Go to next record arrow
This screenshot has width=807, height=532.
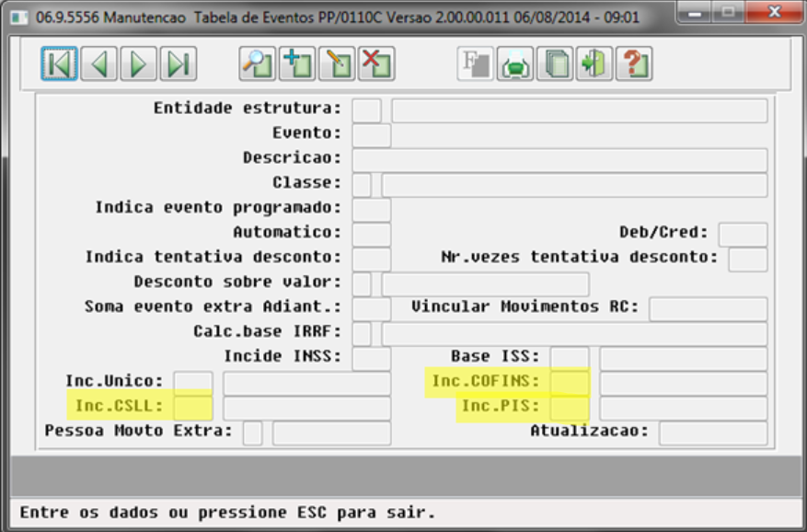138,64
